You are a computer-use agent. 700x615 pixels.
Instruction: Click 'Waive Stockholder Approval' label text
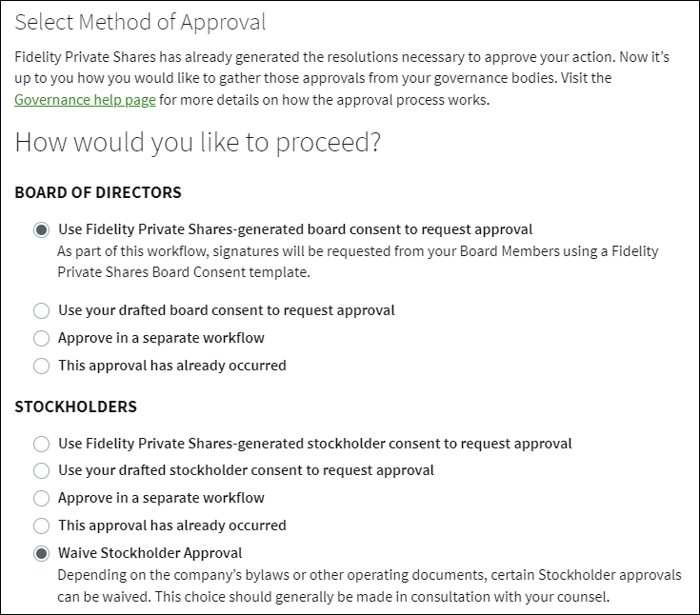pos(150,553)
